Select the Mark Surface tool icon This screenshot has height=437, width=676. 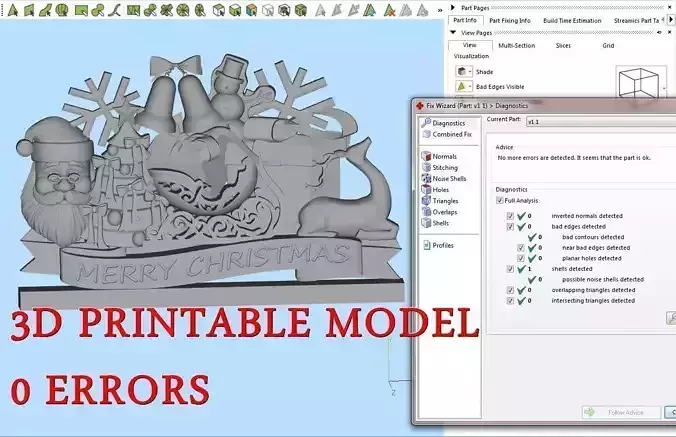(45, 10)
